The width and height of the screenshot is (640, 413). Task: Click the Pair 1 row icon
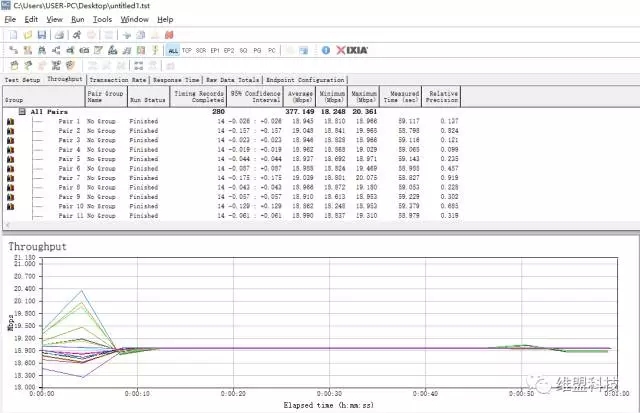[x=11, y=122]
